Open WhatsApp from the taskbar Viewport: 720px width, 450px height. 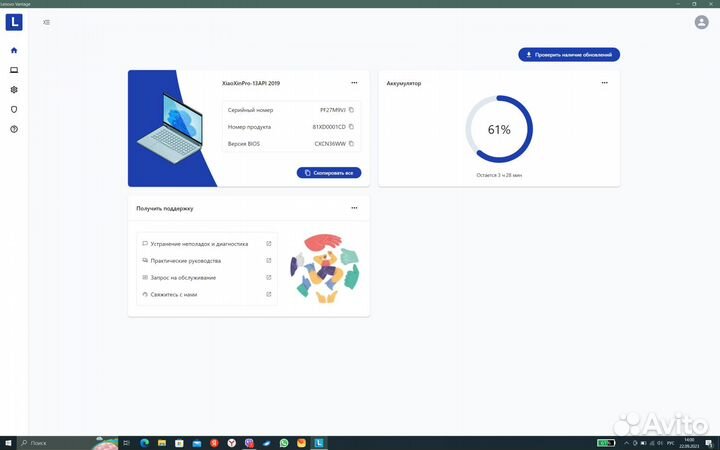tap(284, 443)
